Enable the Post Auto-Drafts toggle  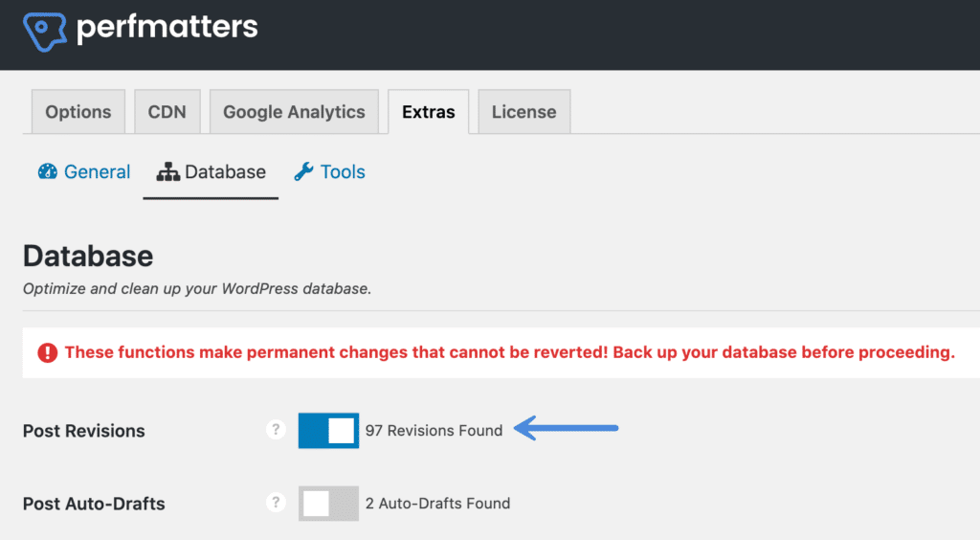329,503
